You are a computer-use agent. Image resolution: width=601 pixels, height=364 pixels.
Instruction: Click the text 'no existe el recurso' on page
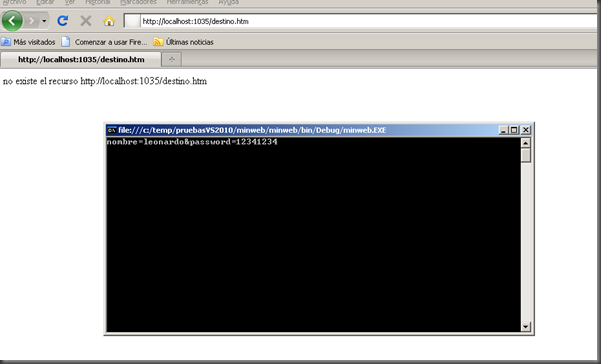pos(40,81)
